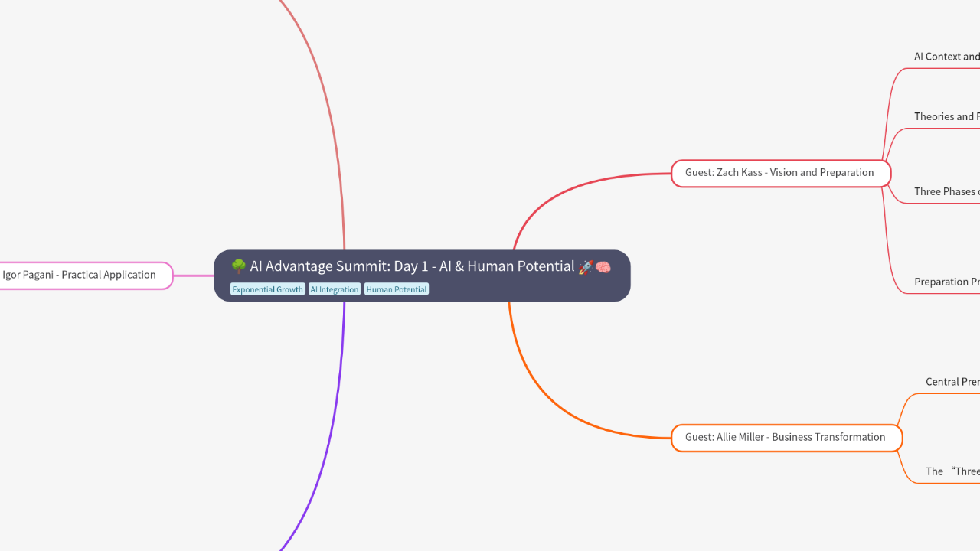Select the 'Preparation Pr...' subtopic
980x551 pixels.
pyautogui.click(x=946, y=282)
